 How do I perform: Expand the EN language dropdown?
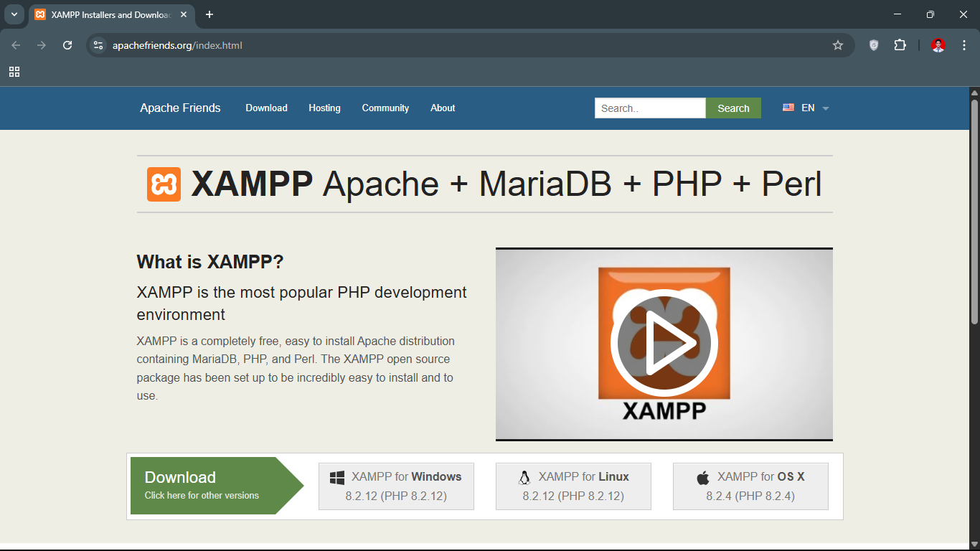pyautogui.click(x=806, y=108)
